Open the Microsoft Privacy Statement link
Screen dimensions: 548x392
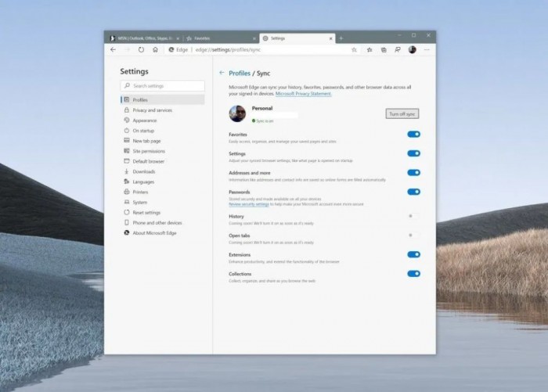click(303, 94)
